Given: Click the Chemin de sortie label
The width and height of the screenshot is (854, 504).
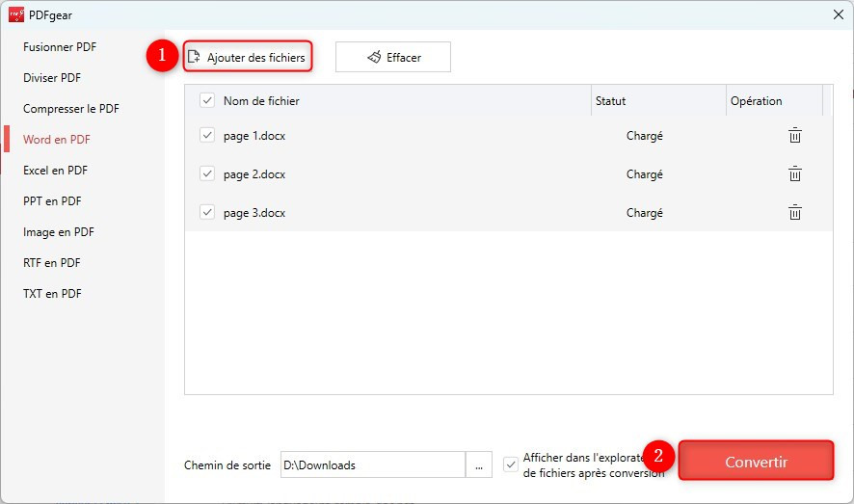Looking at the screenshot, I should [227, 465].
